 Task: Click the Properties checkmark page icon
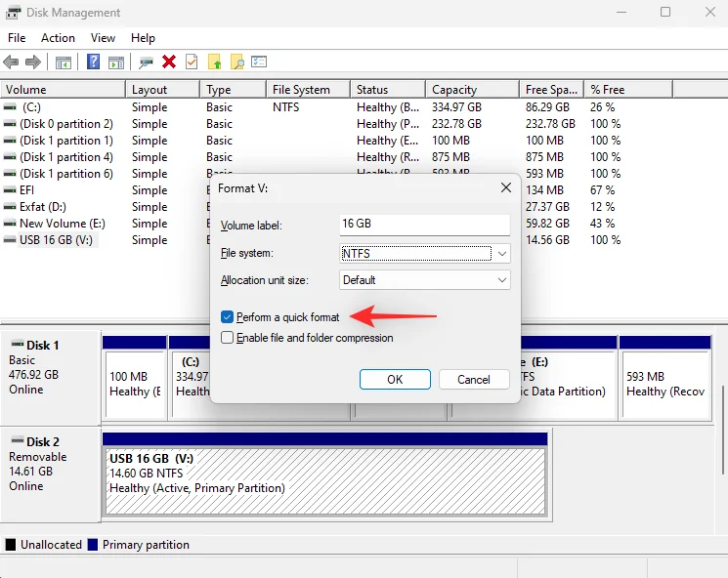click(192, 62)
